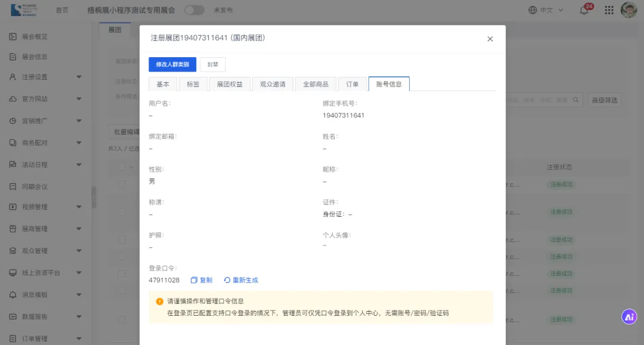Click the copy login password icon
This screenshot has height=345, width=644.
coord(194,280)
